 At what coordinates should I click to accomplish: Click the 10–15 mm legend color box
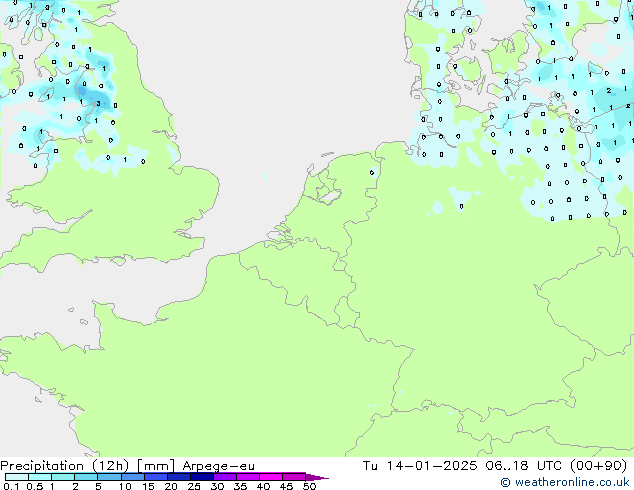(132, 477)
